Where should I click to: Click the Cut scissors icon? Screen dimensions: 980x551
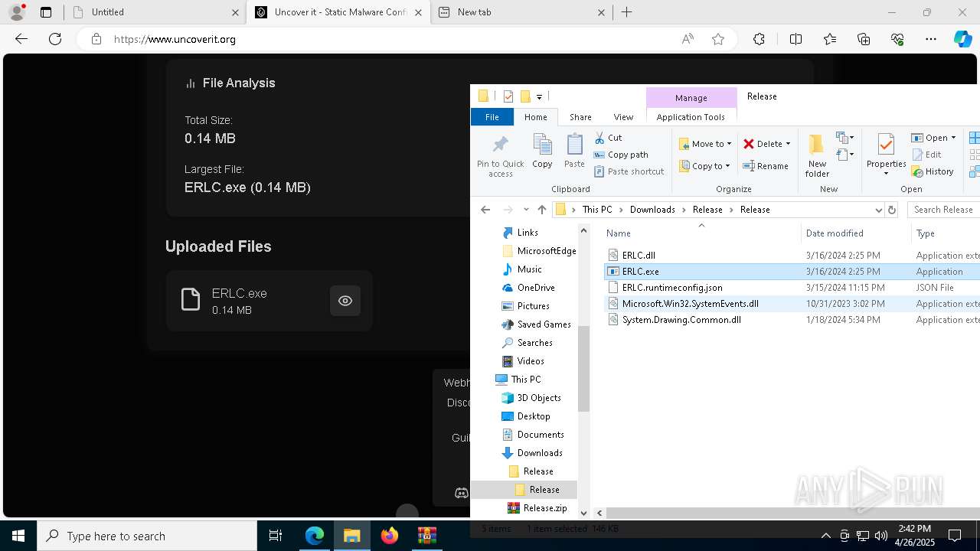(x=599, y=138)
